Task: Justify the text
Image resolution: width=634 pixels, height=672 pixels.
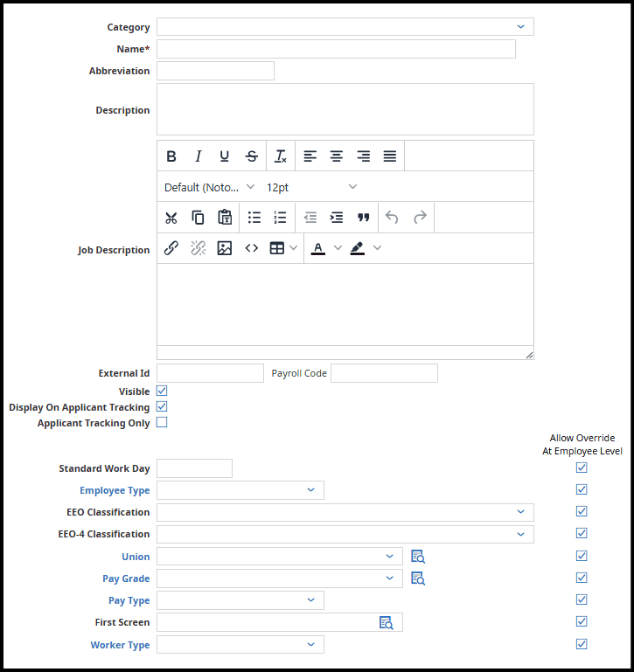Action: [x=390, y=156]
